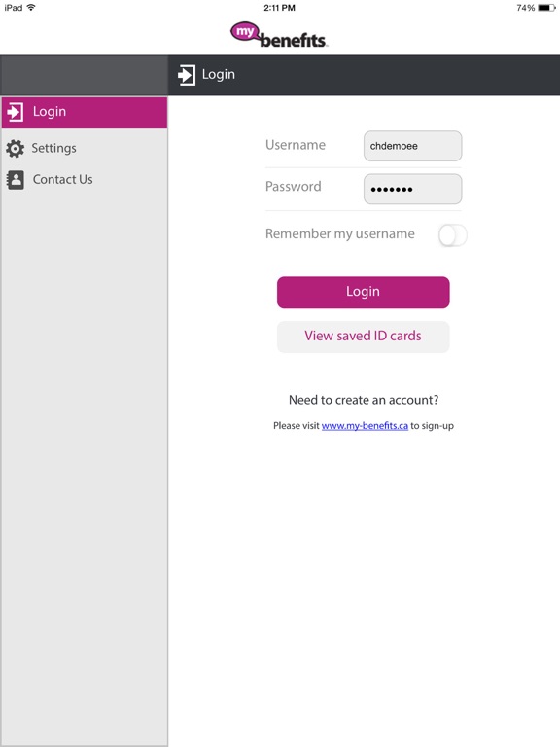This screenshot has width=560, height=747.
Task: Click the Need to create an account text
Action: tap(364, 400)
